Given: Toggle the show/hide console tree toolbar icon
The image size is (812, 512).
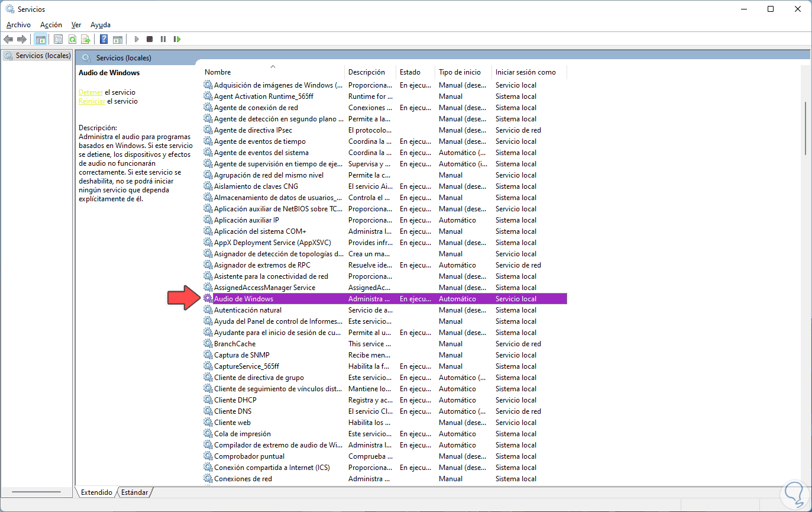Looking at the screenshot, I should point(40,39).
